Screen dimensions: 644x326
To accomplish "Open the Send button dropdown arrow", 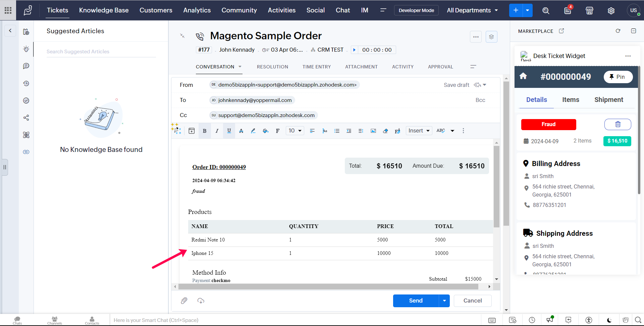I will [444, 301].
